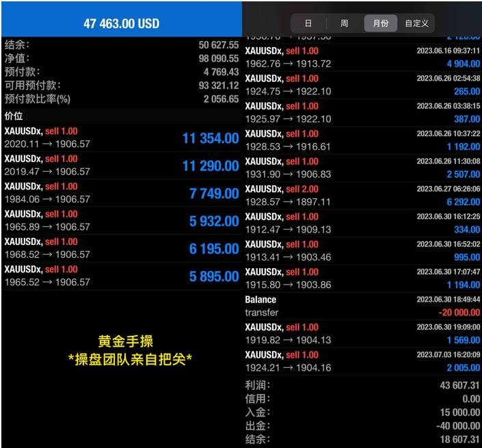
Task: Click the profit amount 6 292.00
Action: point(464,202)
